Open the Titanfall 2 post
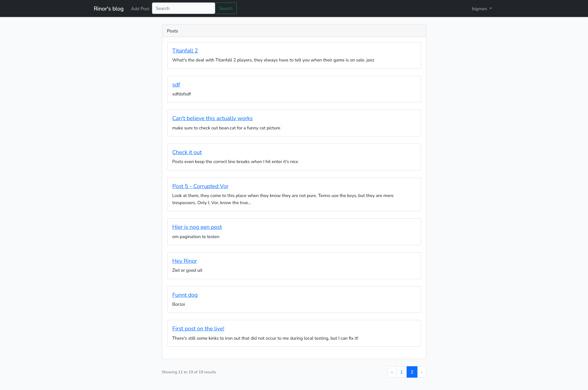 pyautogui.click(x=185, y=50)
